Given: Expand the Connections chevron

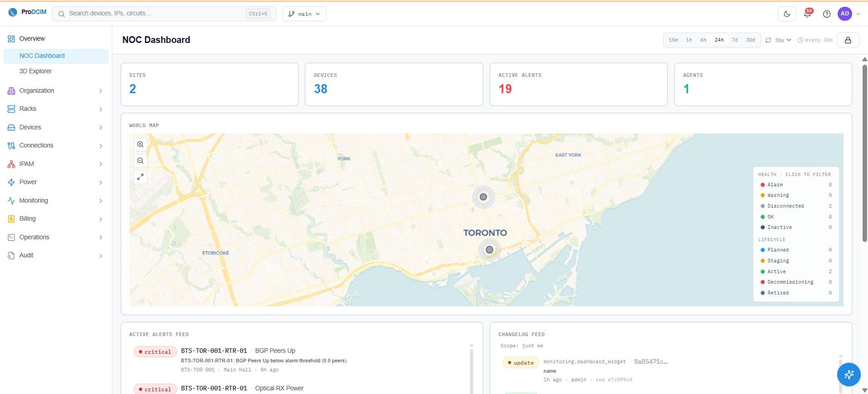Looking at the screenshot, I should tap(101, 146).
